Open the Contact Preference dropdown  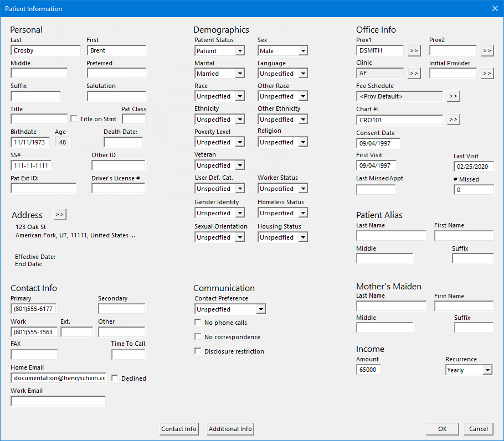pos(261,309)
